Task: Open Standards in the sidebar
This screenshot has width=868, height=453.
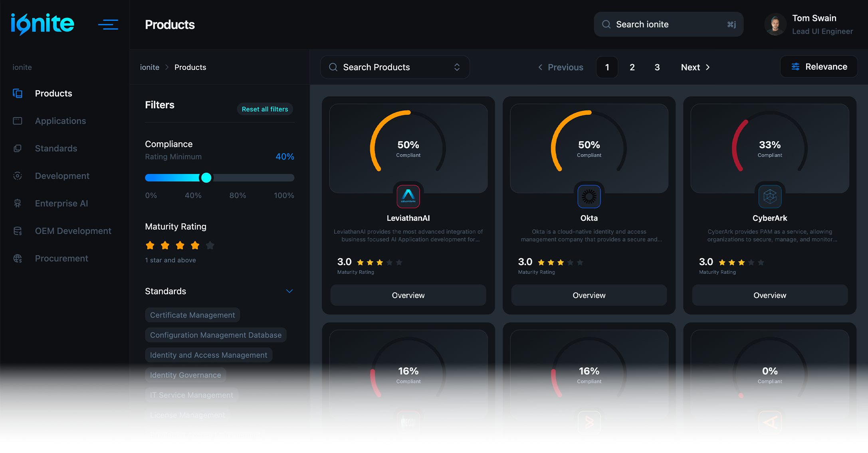Action: click(x=56, y=148)
